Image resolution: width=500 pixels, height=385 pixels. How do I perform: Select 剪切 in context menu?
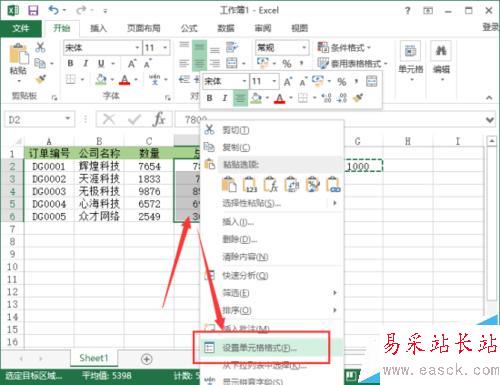click(x=272, y=130)
